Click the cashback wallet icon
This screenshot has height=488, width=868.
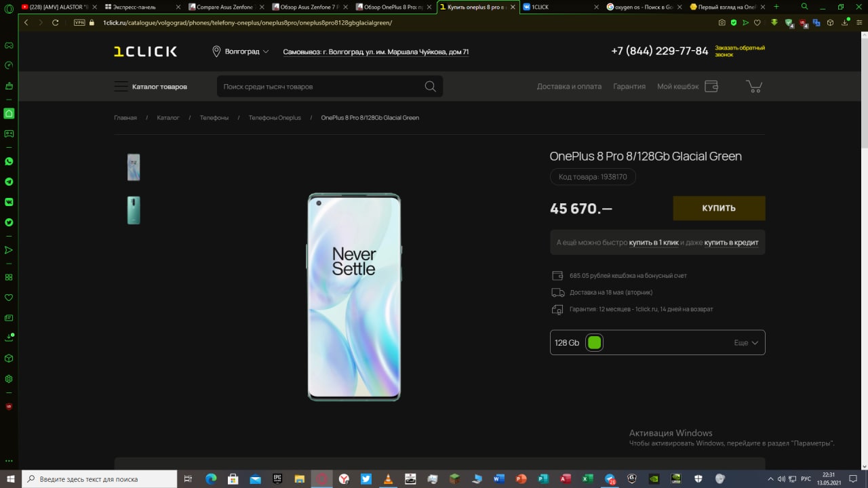[x=711, y=86]
